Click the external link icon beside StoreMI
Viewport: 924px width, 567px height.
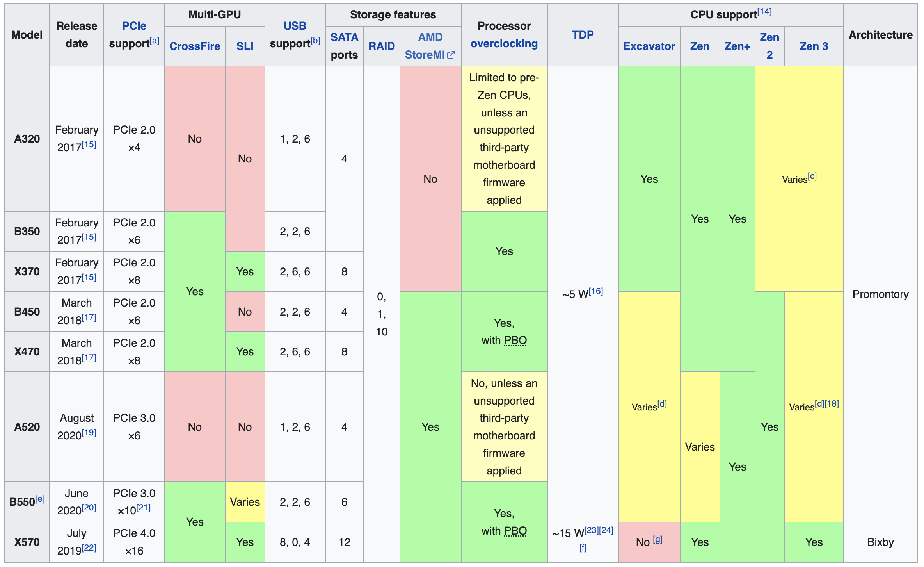point(451,55)
